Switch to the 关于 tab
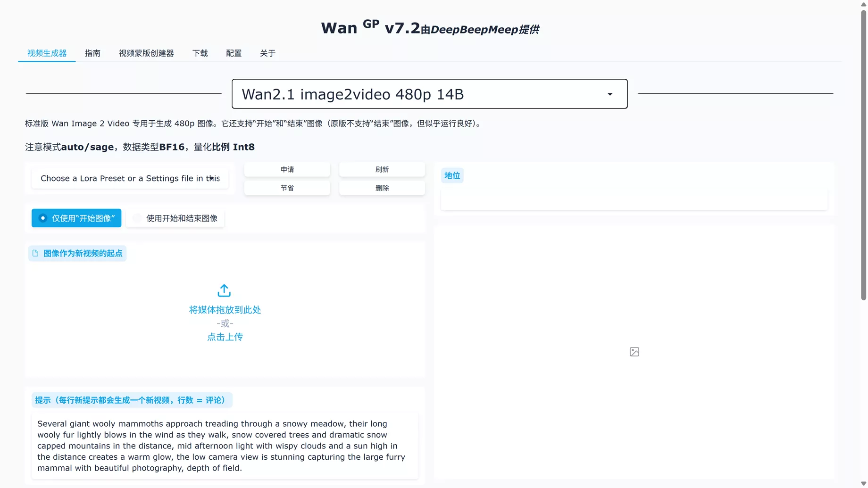This screenshot has height=488, width=868. pyautogui.click(x=267, y=53)
